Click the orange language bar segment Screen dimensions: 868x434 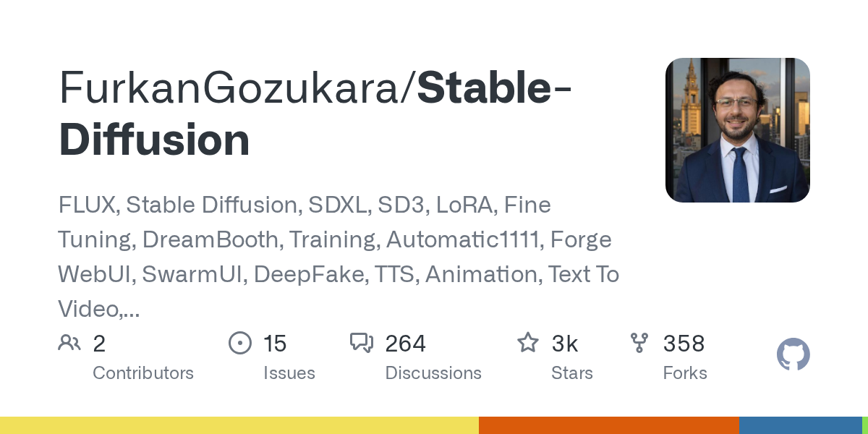608,425
